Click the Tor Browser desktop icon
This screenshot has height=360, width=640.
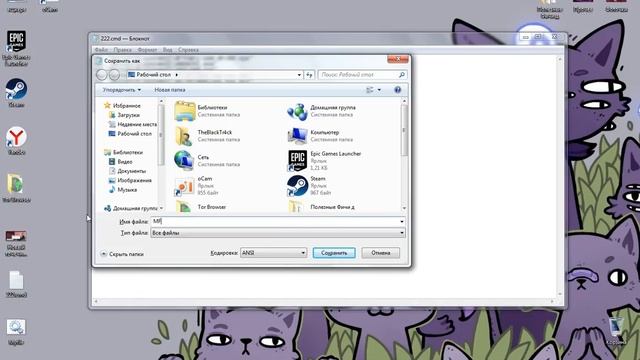(15, 188)
